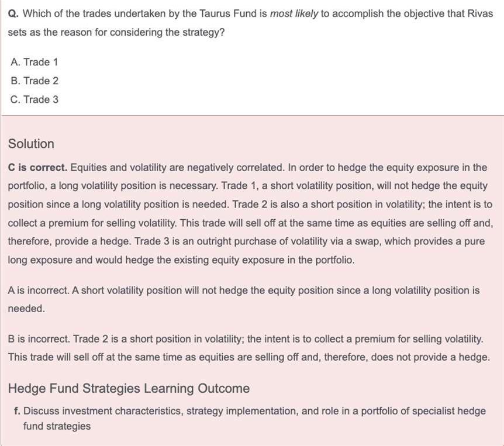Click the bold 'C is correct.' text
The width and height of the screenshot is (504, 446).
37,168
